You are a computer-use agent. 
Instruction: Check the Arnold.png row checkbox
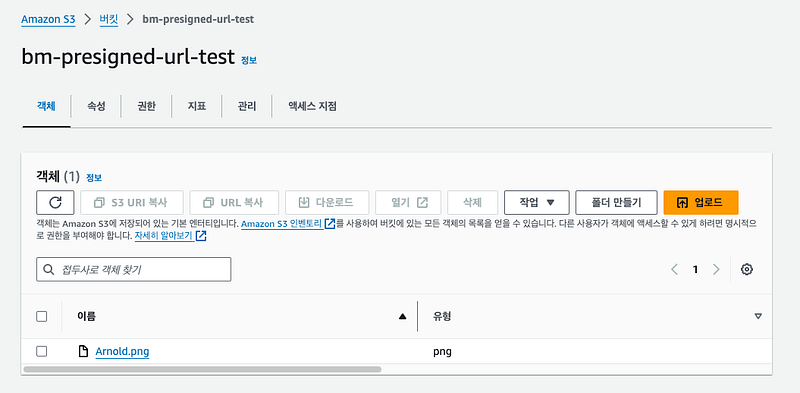[x=42, y=352]
